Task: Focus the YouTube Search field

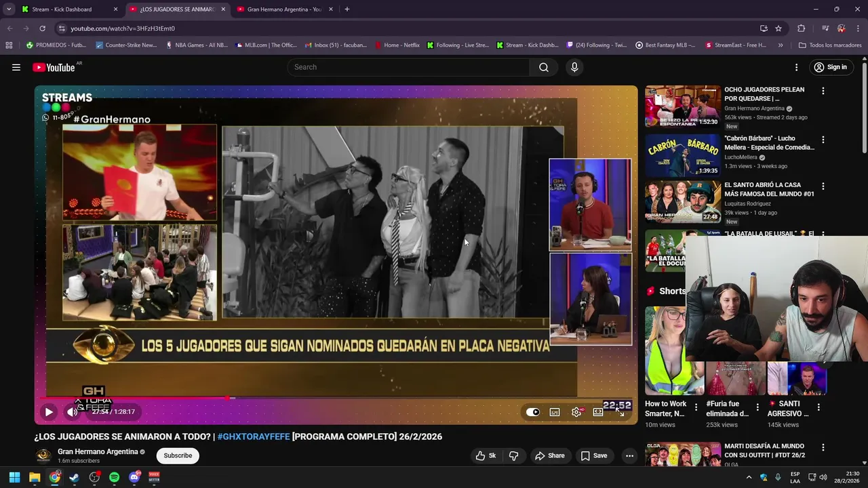Action: [x=409, y=67]
